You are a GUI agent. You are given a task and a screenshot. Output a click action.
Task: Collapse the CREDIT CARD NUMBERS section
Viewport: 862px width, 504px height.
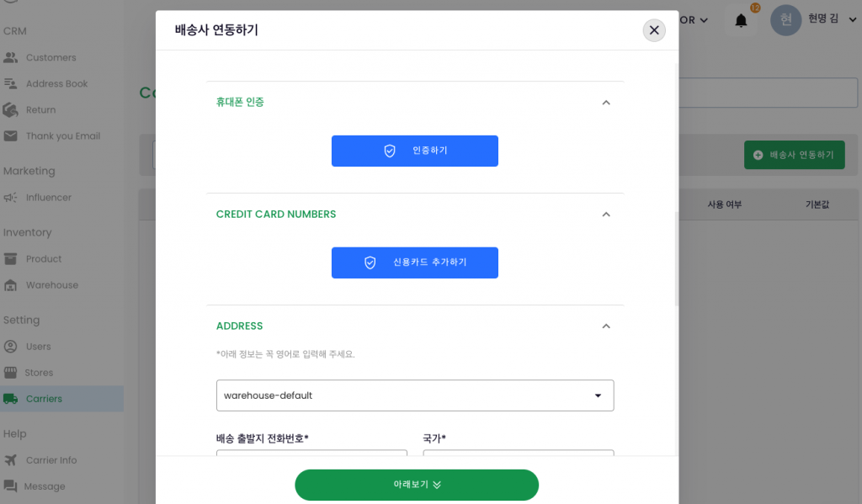tap(605, 215)
